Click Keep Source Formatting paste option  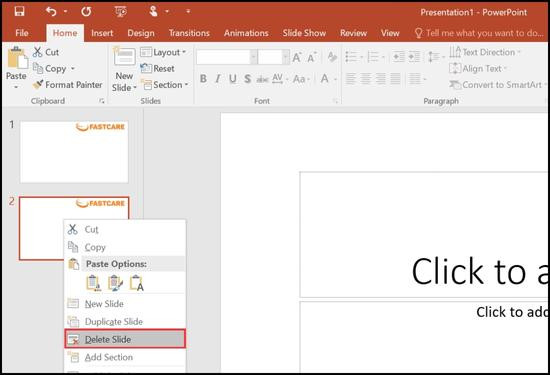[115, 283]
